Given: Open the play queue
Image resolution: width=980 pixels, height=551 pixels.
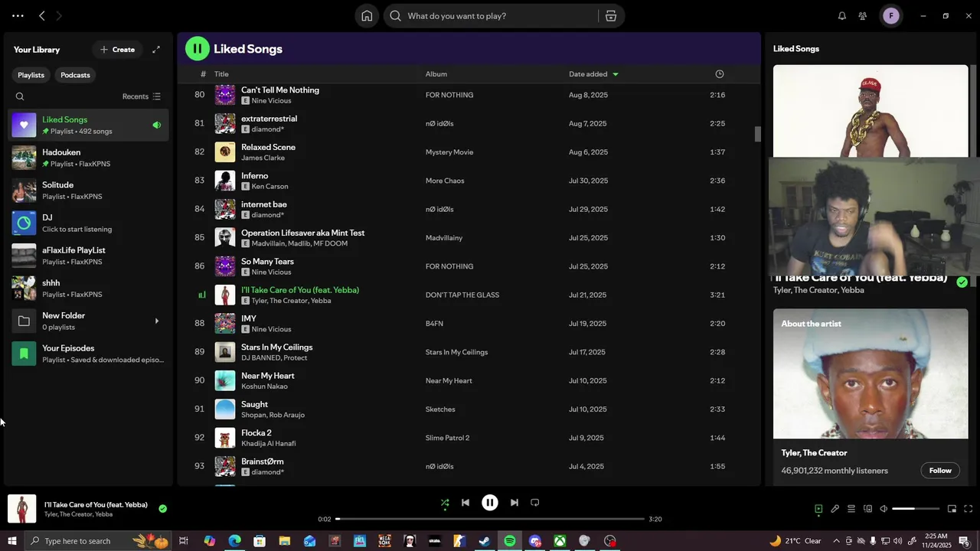Looking at the screenshot, I should [x=851, y=509].
